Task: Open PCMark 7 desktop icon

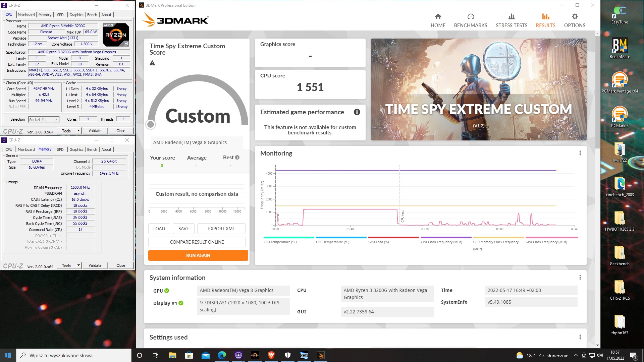Action: 620,117
